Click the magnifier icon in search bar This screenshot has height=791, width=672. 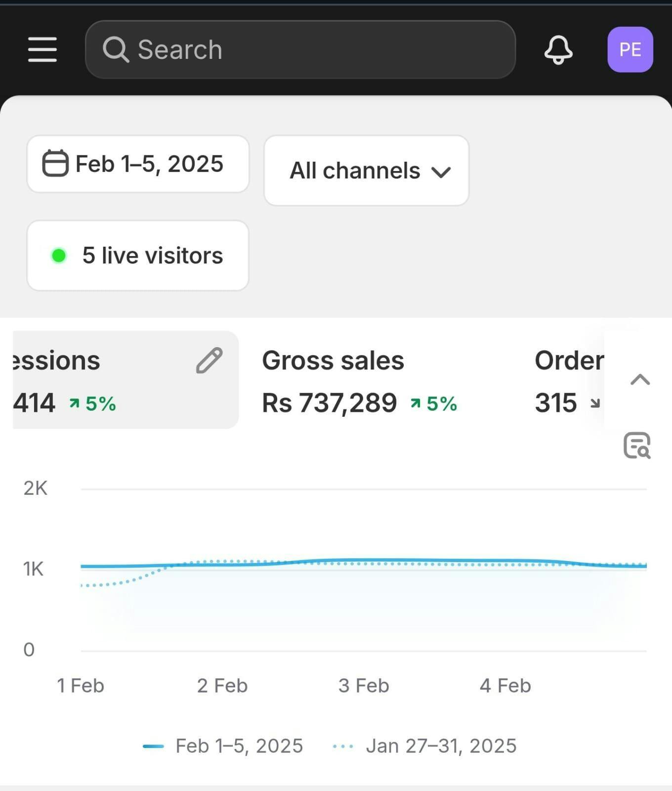(115, 49)
